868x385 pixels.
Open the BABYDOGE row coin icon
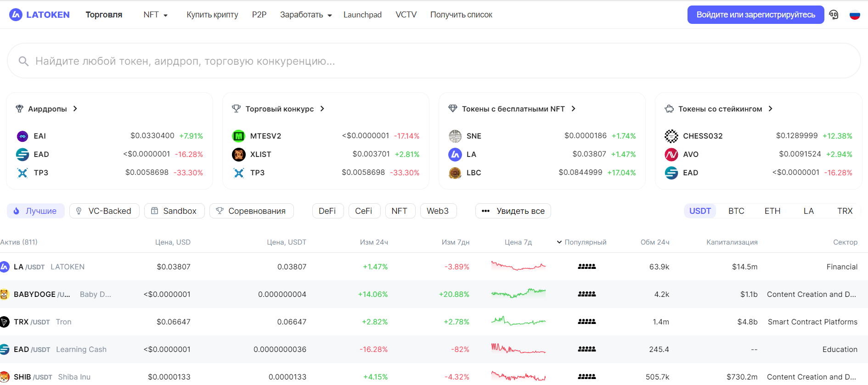coord(5,294)
